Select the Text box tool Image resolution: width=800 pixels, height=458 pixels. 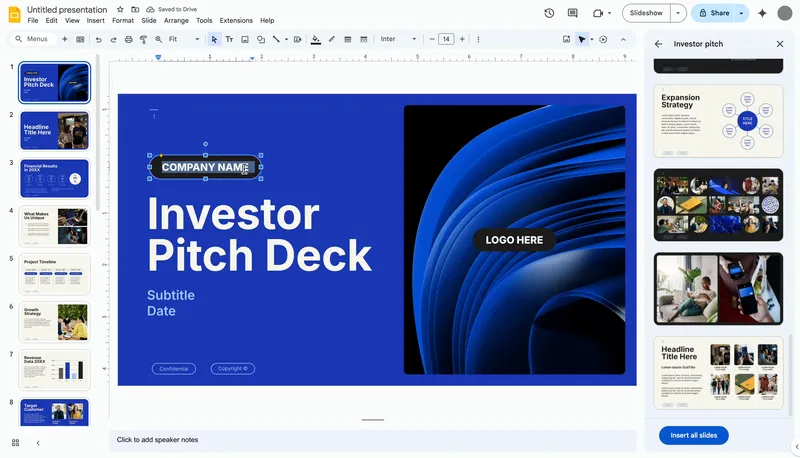tap(229, 39)
